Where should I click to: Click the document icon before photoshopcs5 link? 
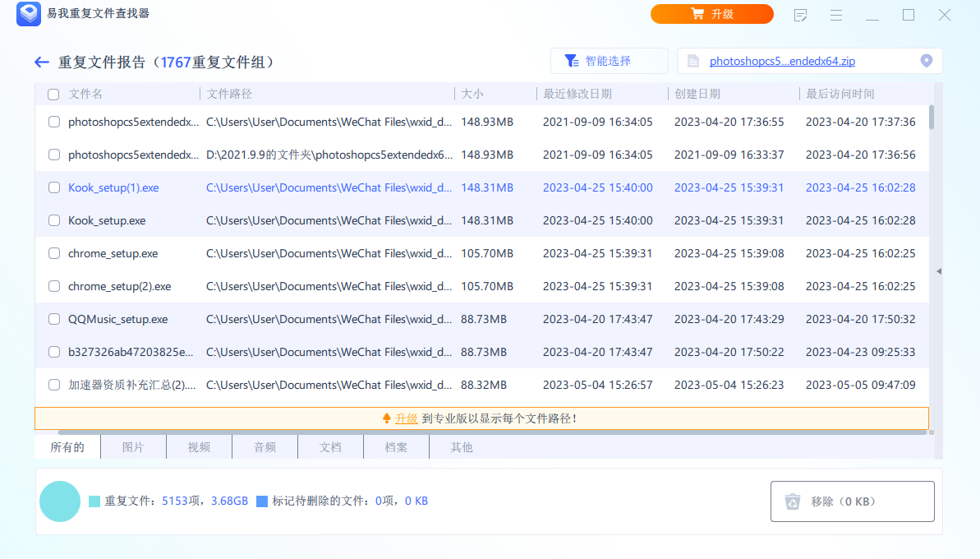click(692, 61)
